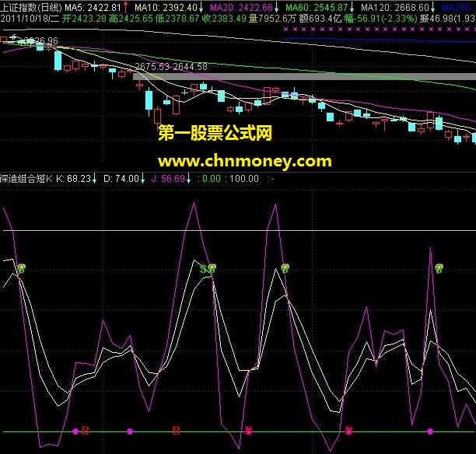Click the first red B buy marker
The width and height of the screenshot is (476, 454).
point(86,431)
